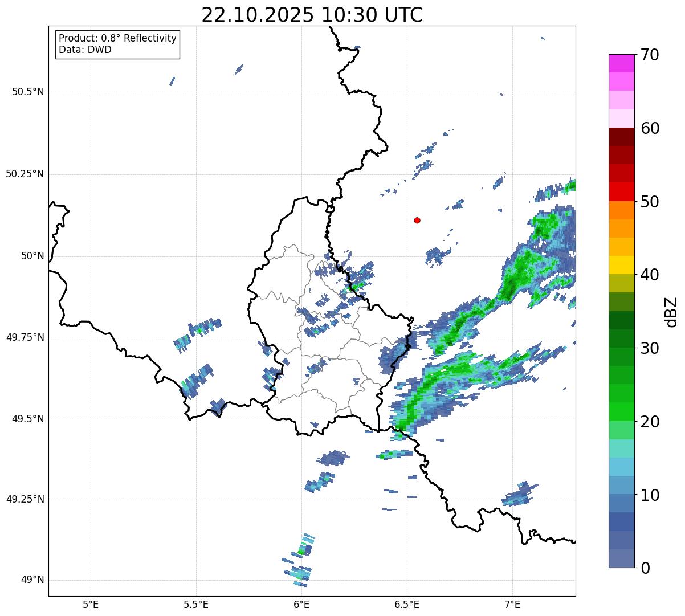Click the colorbar tick label 10
This screenshot has height=616, width=685.
pyautogui.click(x=650, y=495)
